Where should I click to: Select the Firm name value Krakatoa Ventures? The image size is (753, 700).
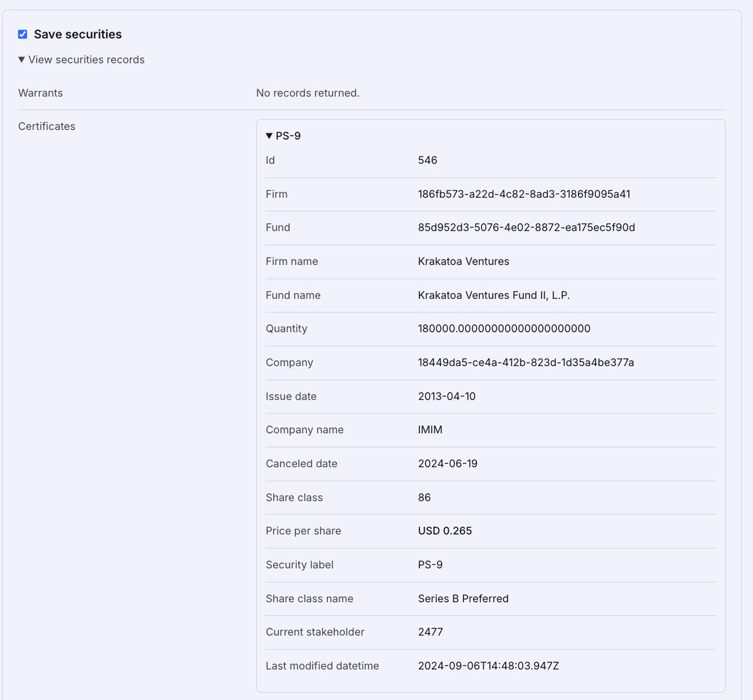pos(464,261)
